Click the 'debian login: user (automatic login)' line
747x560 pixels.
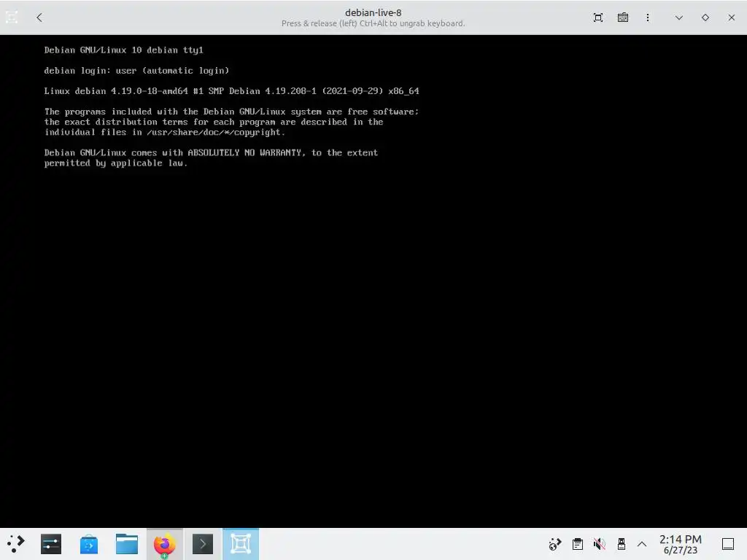click(136, 71)
